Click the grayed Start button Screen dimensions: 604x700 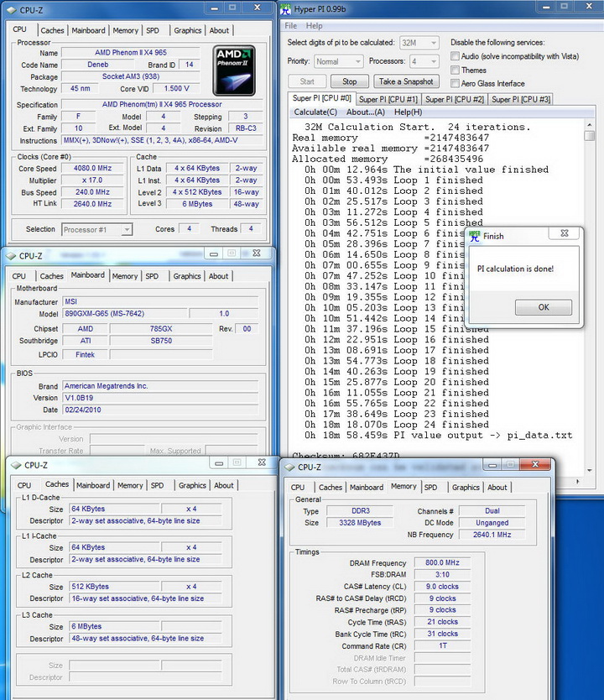[x=307, y=81]
